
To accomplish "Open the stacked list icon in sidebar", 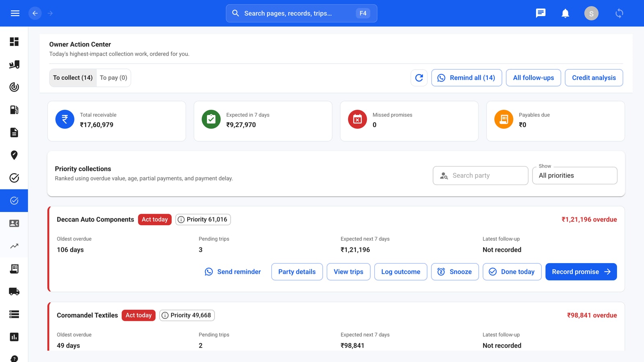I will pyautogui.click(x=14, y=314).
